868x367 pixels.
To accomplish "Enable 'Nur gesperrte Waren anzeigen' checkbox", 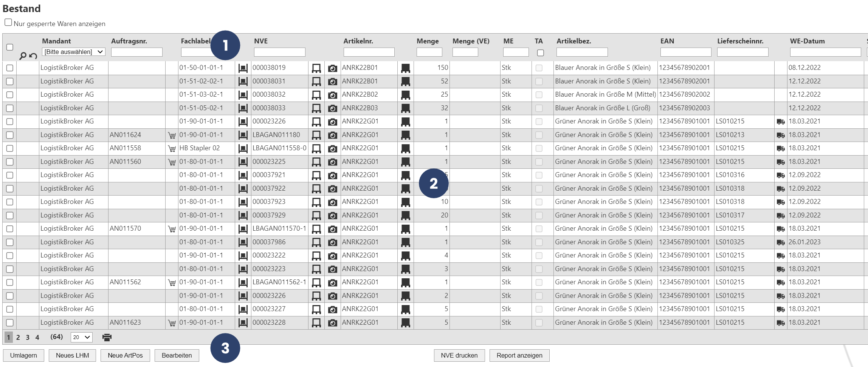I will [8, 23].
